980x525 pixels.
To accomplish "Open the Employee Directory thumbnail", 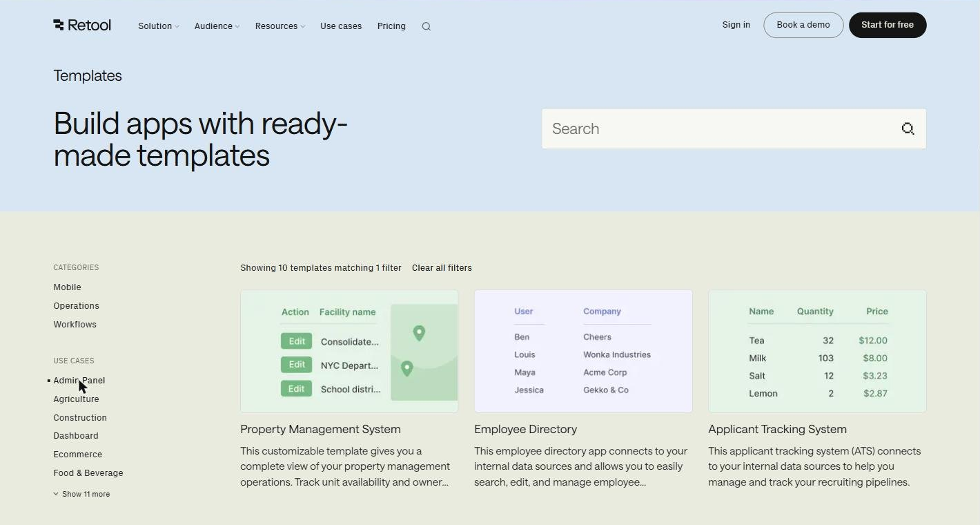I will (583, 351).
